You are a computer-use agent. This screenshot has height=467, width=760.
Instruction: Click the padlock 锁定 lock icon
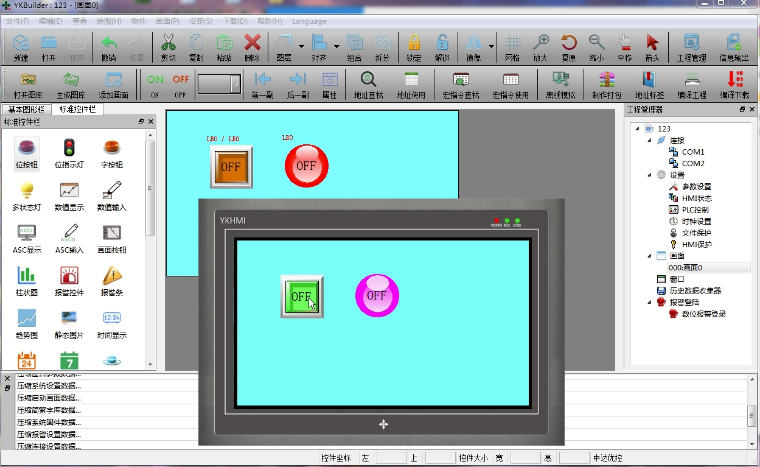(413, 45)
